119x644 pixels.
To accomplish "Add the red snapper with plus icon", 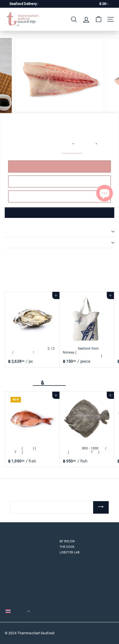I will 56,395.
